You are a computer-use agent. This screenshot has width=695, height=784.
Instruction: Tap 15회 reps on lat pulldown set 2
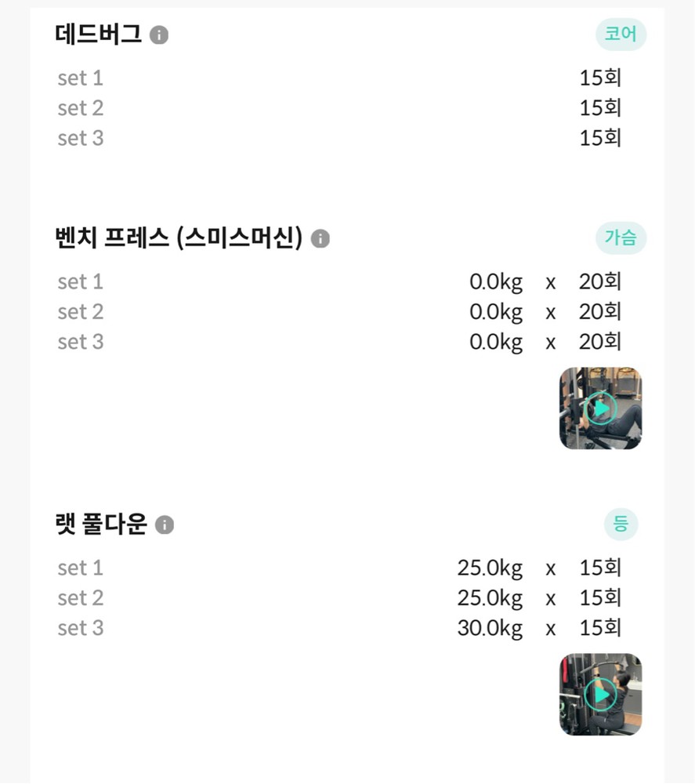[600, 598]
